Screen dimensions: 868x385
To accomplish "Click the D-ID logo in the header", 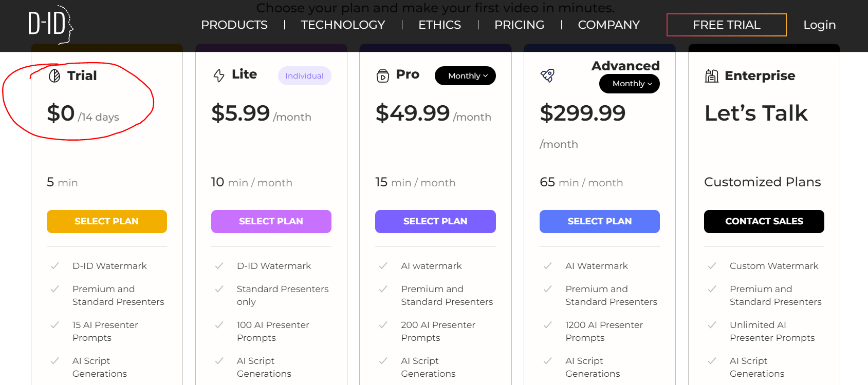I will [x=50, y=24].
